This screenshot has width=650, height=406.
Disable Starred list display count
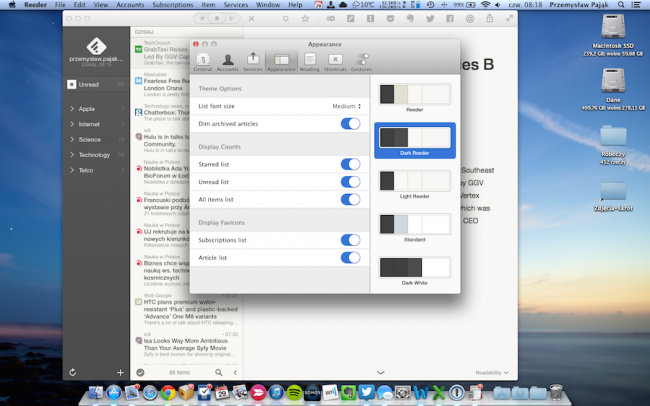pyautogui.click(x=350, y=164)
